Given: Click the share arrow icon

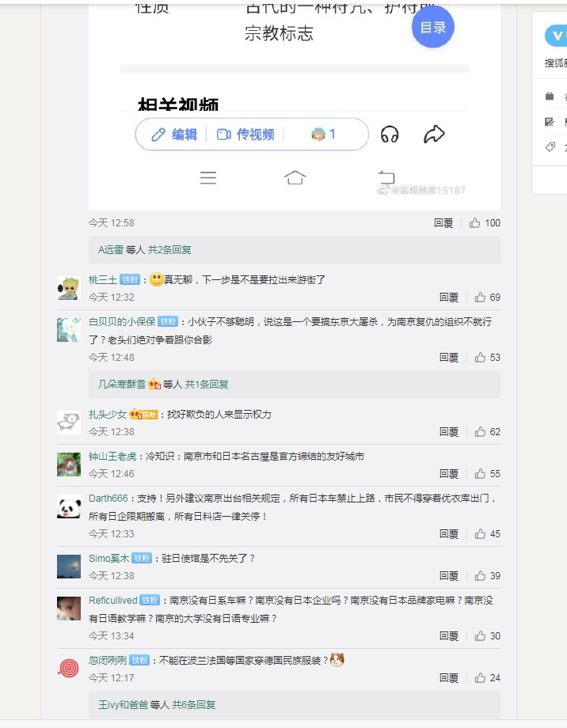Looking at the screenshot, I should 434,135.
